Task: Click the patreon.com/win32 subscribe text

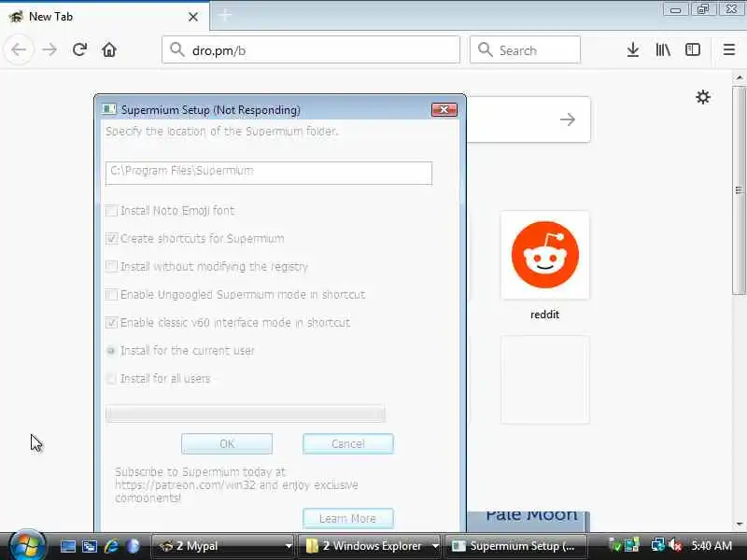Action: (x=236, y=484)
